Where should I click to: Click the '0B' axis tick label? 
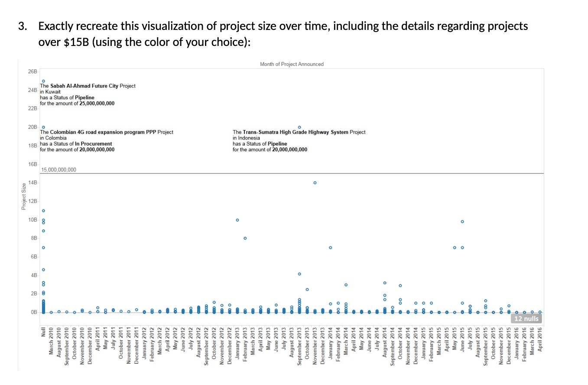coord(34,312)
